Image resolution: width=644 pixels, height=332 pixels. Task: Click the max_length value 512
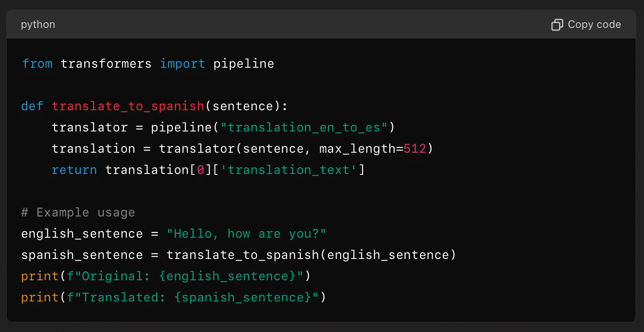(415, 148)
